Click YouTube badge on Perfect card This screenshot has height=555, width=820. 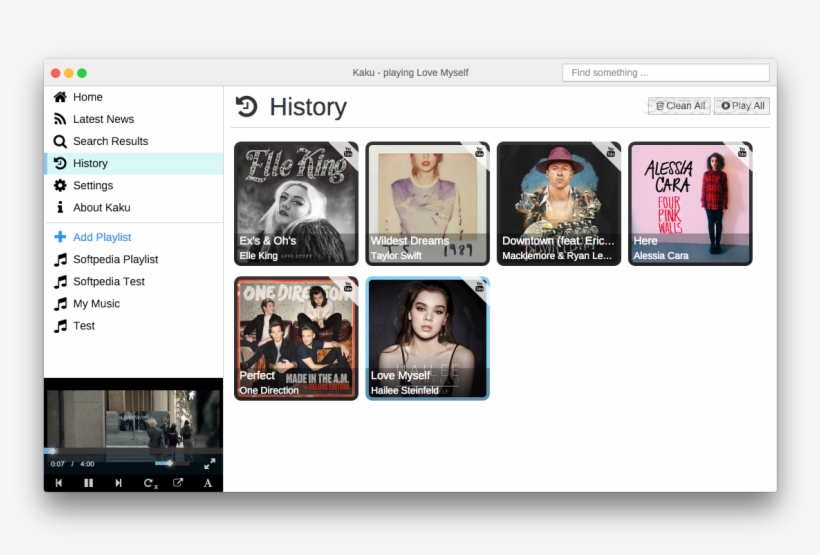(348, 287)
